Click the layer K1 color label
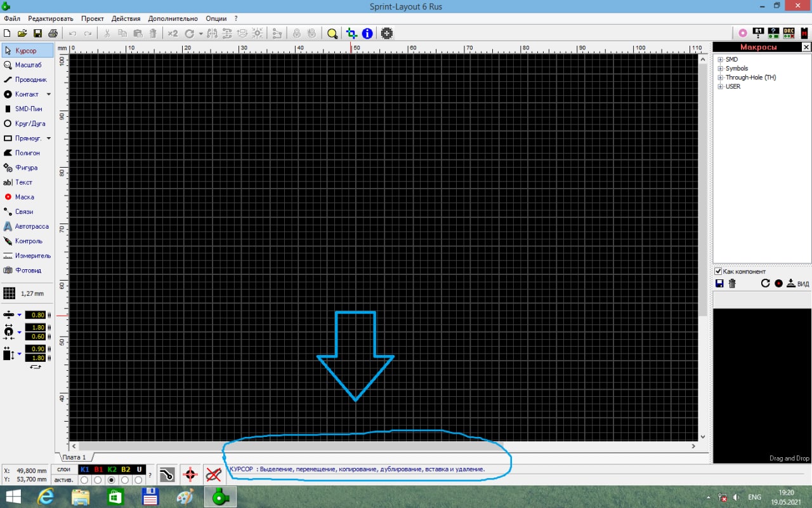 [85, 469]
